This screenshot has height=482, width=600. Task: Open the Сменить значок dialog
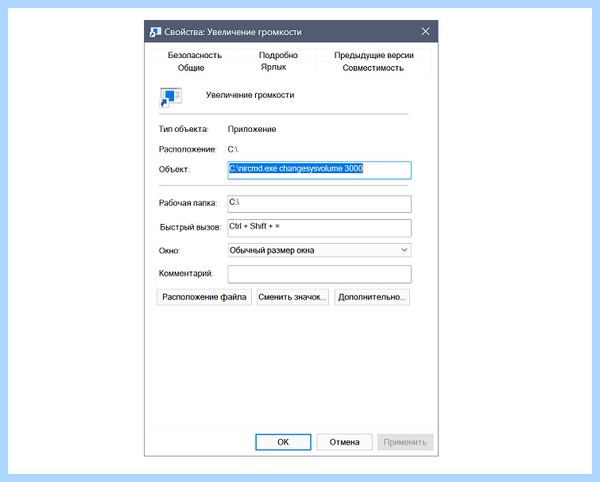click(292, 297)
